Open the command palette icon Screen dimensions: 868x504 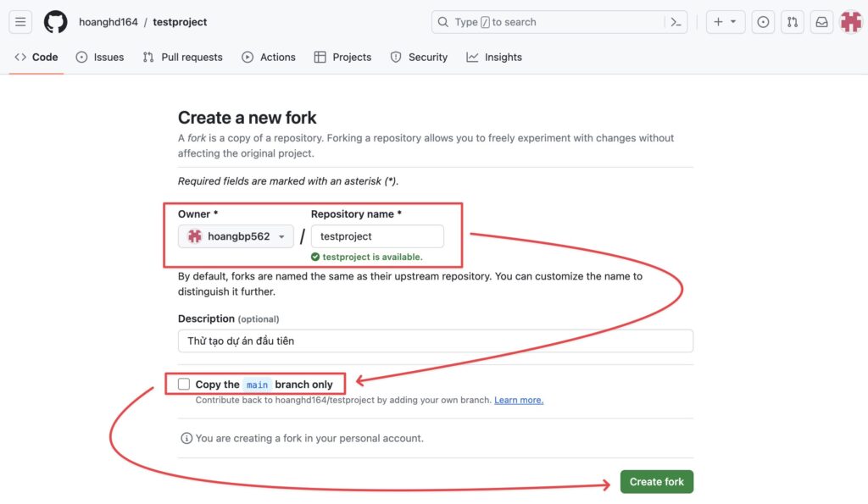676,22
